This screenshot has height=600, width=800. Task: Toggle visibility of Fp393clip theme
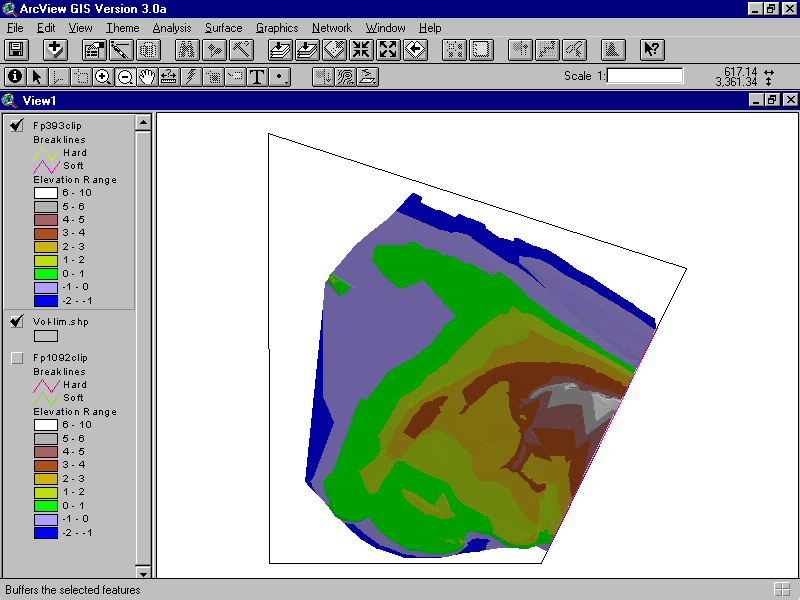(x=17, y=125)
